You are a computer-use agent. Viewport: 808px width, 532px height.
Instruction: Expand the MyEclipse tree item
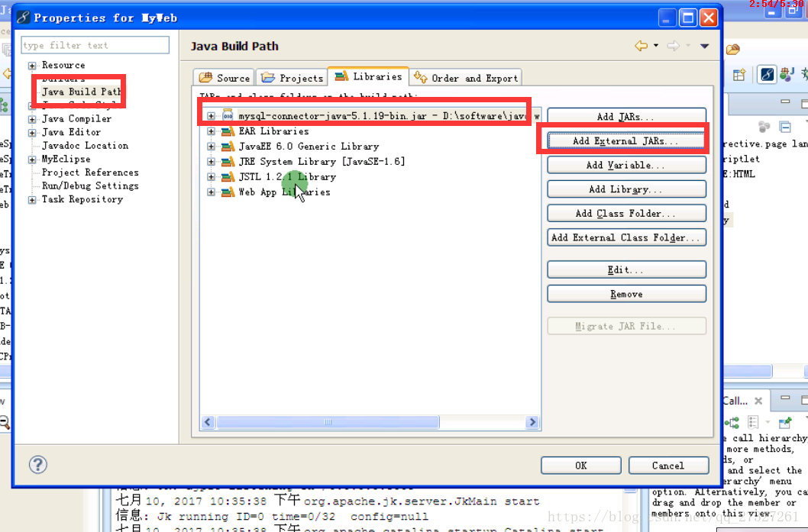tap(32, 160)
